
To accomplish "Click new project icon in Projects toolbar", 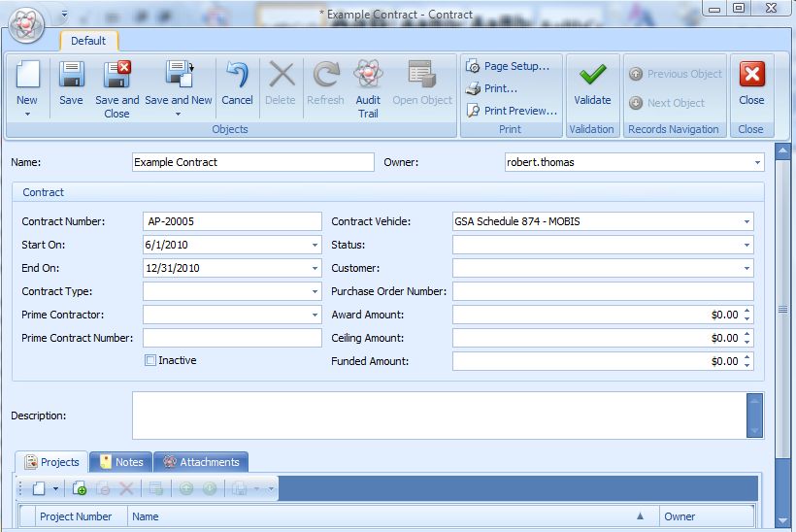I will (x=39, y=489).
